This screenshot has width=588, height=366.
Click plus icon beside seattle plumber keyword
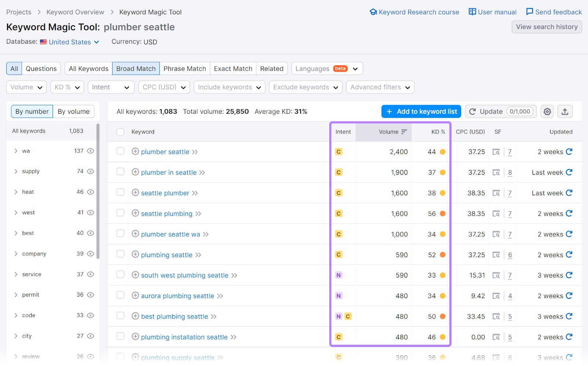[135, 193]
